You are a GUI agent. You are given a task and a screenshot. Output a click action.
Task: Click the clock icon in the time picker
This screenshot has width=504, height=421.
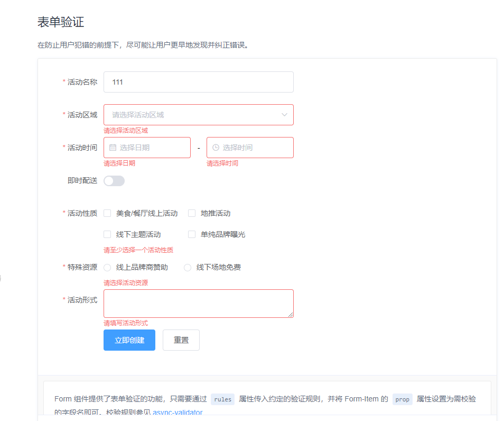[x=216, y=148]
